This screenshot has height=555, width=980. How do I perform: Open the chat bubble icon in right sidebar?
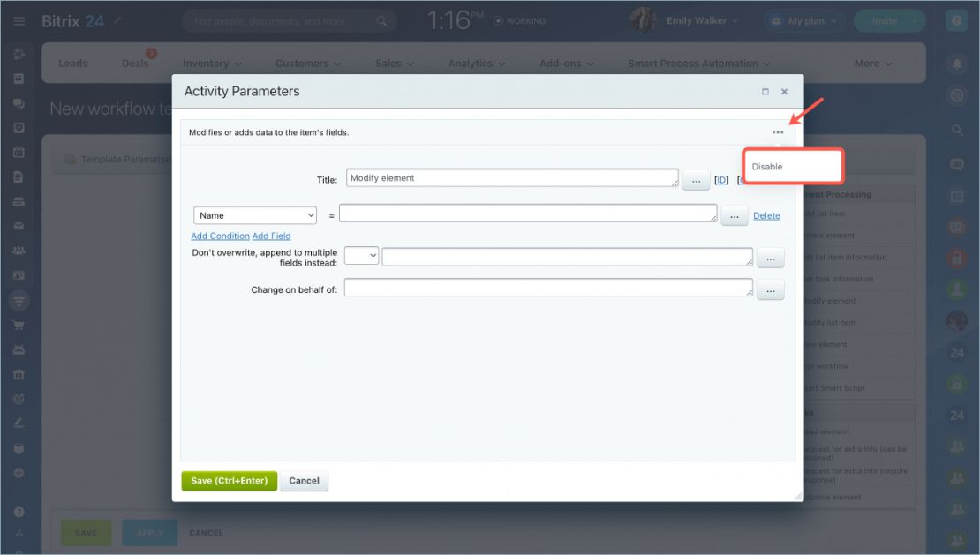pos(957,164)
